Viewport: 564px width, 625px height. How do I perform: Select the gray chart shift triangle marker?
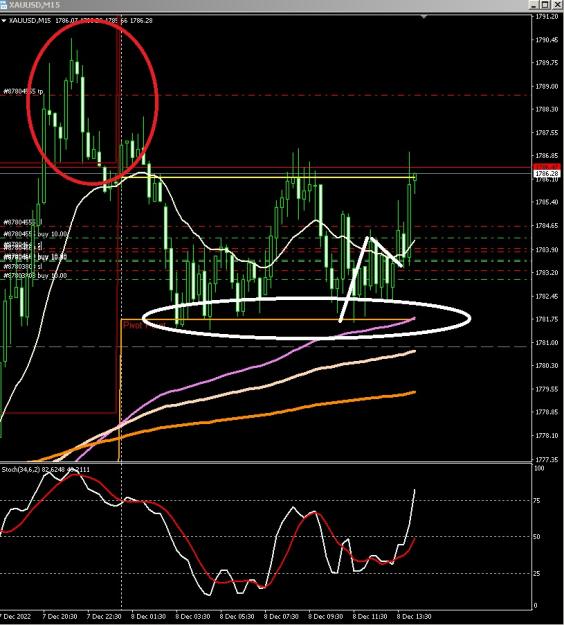pos(424,17)
